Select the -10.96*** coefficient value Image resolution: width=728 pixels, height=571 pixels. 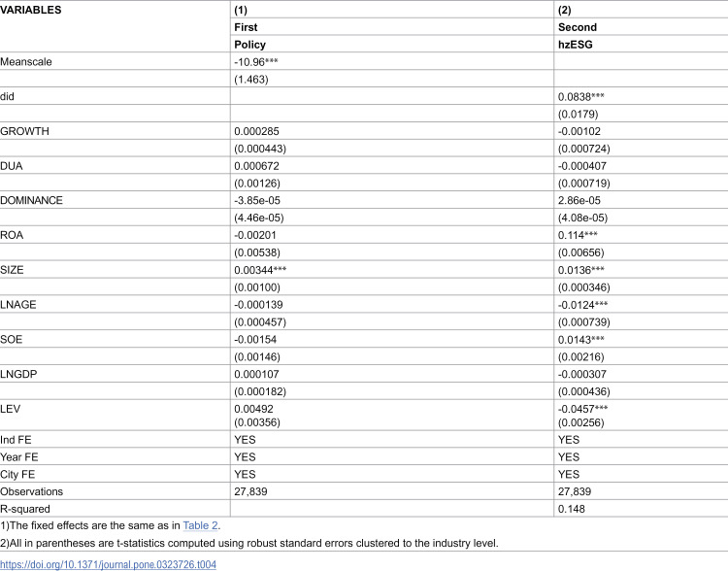(x=256, y=62)
